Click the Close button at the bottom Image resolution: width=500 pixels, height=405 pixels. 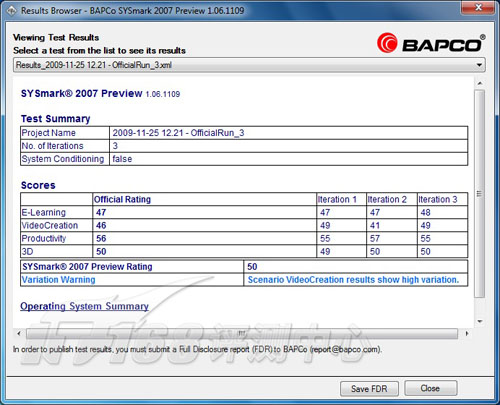[430, 388]
